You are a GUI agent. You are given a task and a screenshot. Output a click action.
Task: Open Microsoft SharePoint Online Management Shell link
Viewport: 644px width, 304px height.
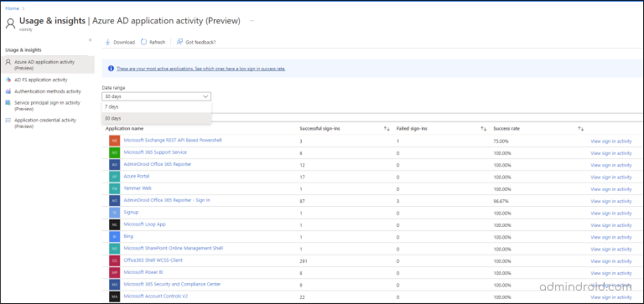174,248
